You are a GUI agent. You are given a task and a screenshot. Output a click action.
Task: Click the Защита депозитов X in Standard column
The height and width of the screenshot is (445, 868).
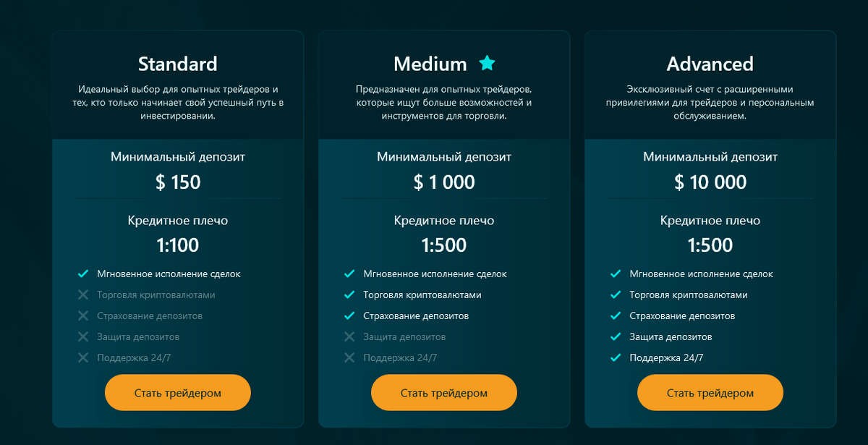click(82, 336)
